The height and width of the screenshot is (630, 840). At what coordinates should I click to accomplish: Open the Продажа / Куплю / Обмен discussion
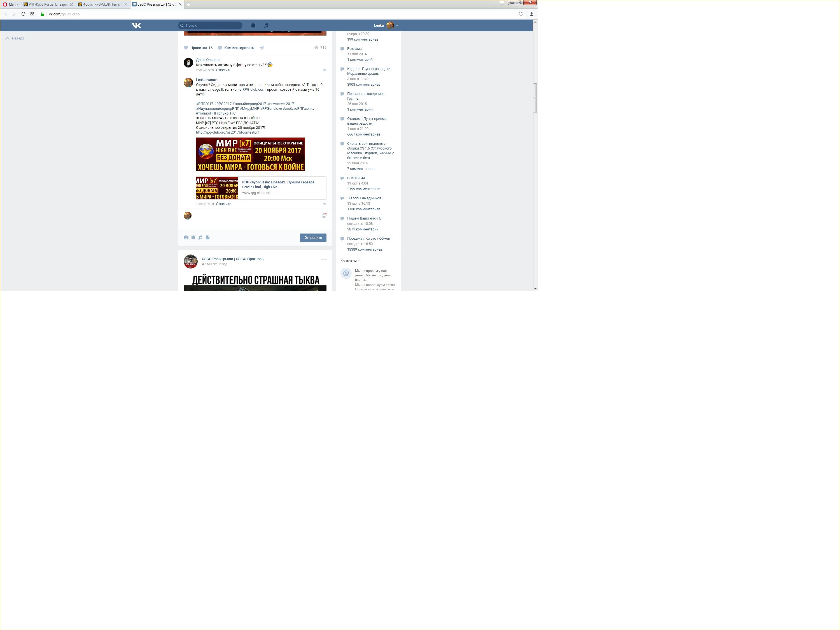368,239
